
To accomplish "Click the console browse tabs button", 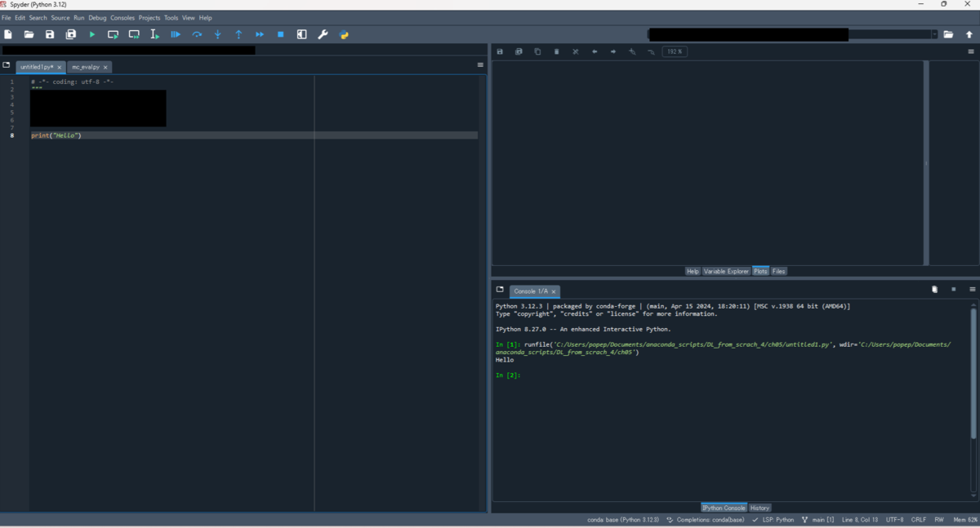I will click(x=500, y=290).
